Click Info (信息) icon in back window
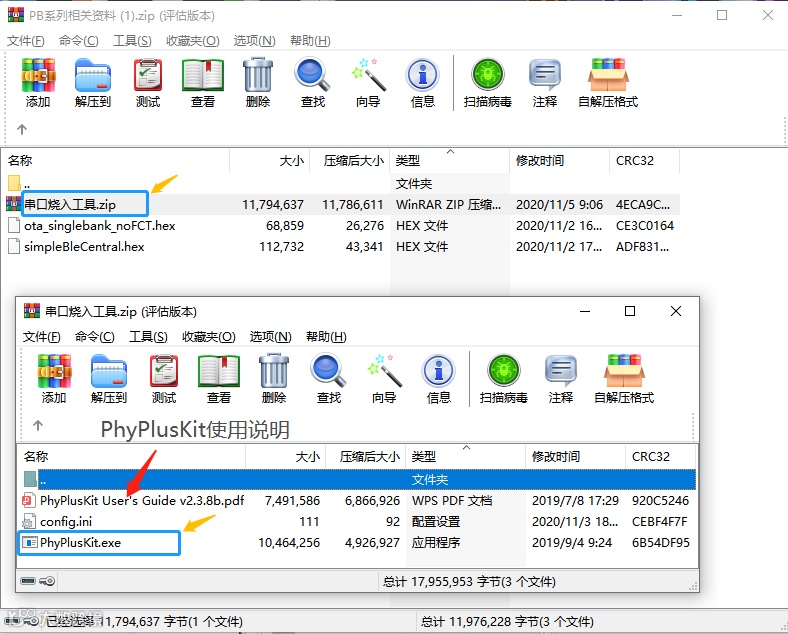788x634 pixels. (423, 83)
